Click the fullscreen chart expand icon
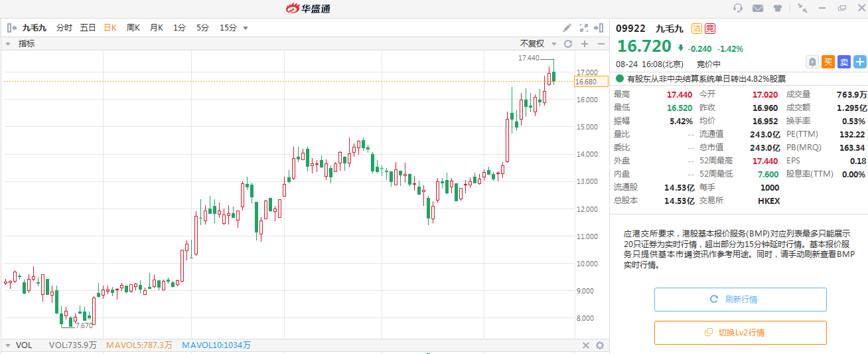 coord(584,28)
